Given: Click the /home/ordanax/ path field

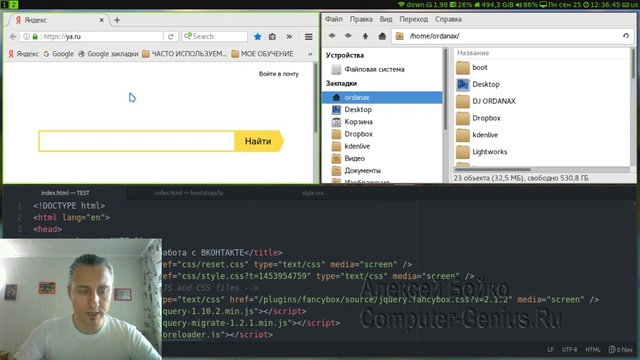Looking at the screenshot, I should tap(513, 36).
